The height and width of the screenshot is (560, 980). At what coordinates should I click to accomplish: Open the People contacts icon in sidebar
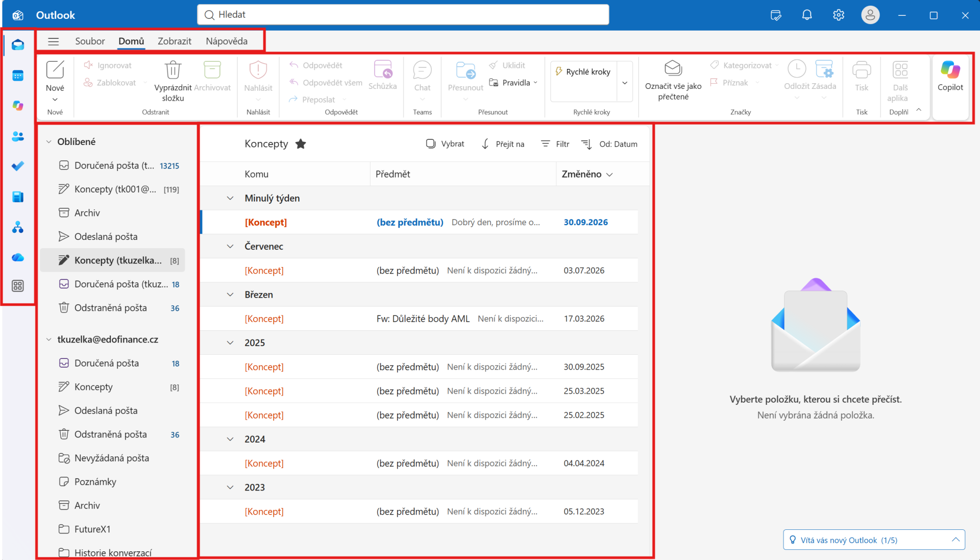click(x=18, y=136)
